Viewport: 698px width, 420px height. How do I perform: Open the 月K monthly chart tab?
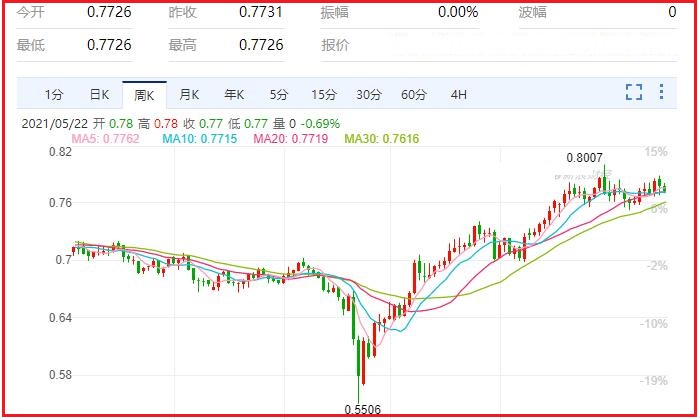click(189, 95)
